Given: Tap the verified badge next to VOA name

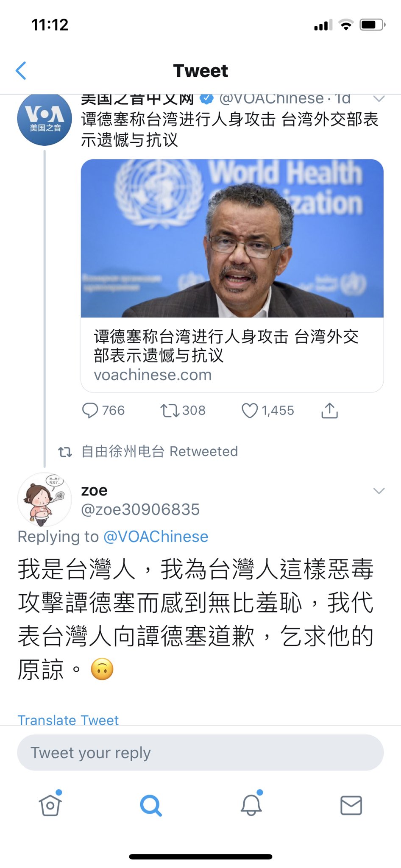Looking at the screenshot, I should click(x=206, y=98).
